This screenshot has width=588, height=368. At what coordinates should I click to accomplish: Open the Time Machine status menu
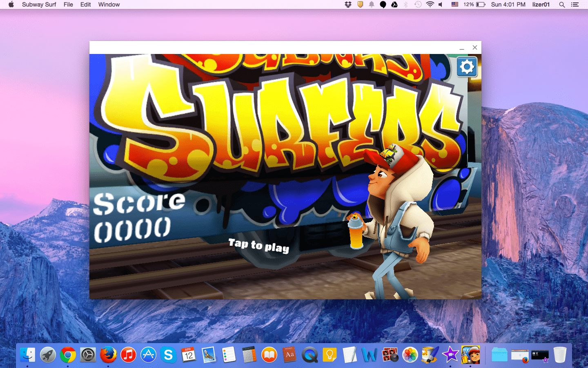tap(418, 4)
